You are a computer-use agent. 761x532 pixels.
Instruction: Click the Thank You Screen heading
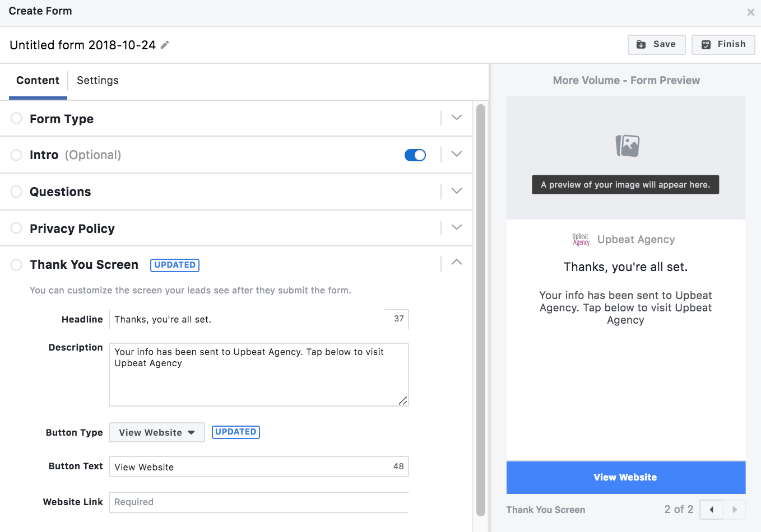click(84, 264)
